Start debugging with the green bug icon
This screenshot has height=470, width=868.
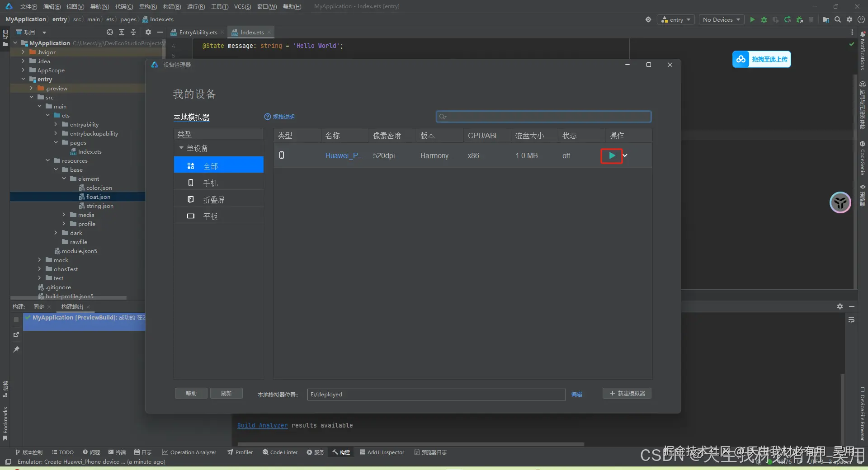click(764, 19)
